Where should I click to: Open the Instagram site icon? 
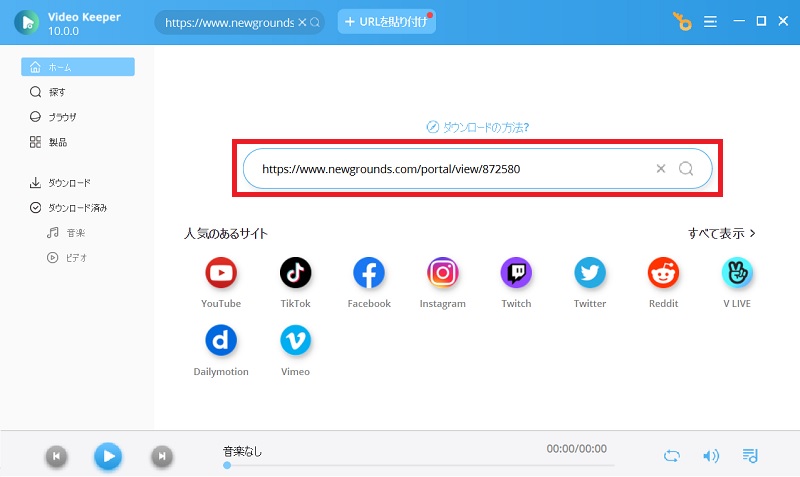pyautogui.click(x=442, y=273)
